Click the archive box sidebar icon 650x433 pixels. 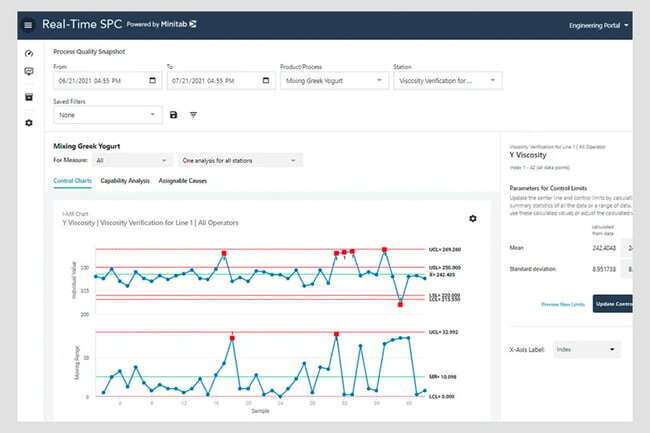click(28, 97)
